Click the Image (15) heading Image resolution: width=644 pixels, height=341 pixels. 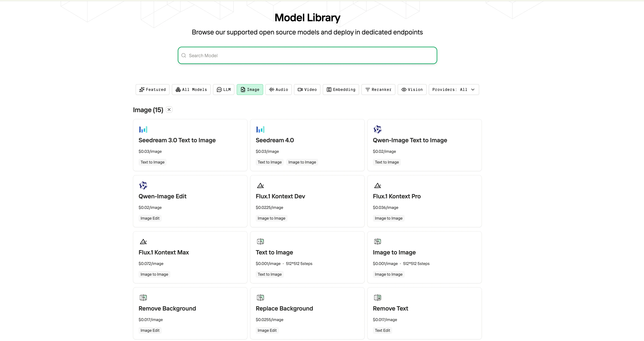click(148, 110)
